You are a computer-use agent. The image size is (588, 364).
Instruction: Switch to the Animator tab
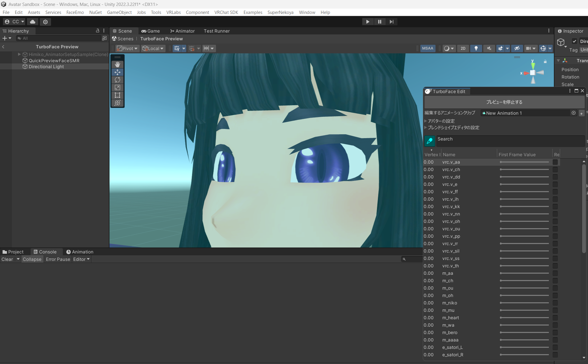[x=182, y=31]
